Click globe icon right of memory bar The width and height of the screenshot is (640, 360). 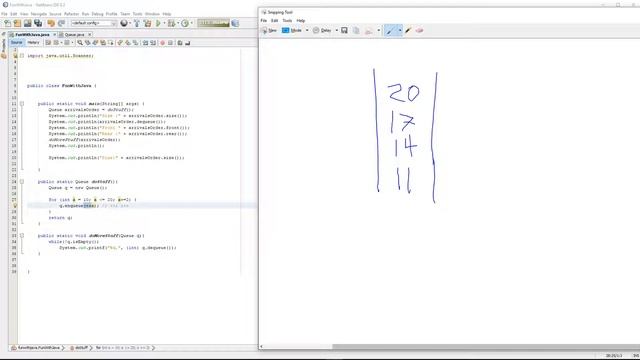pos(235,23)
